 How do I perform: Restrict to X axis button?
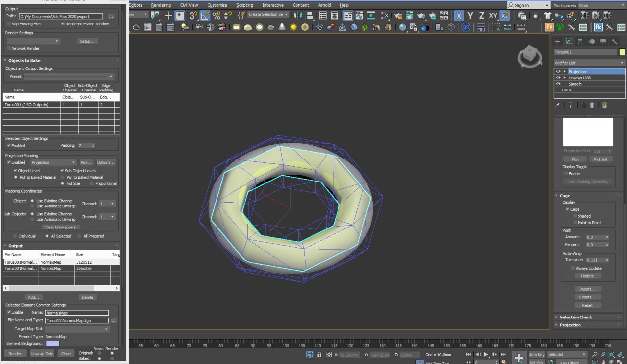(459, 16)
